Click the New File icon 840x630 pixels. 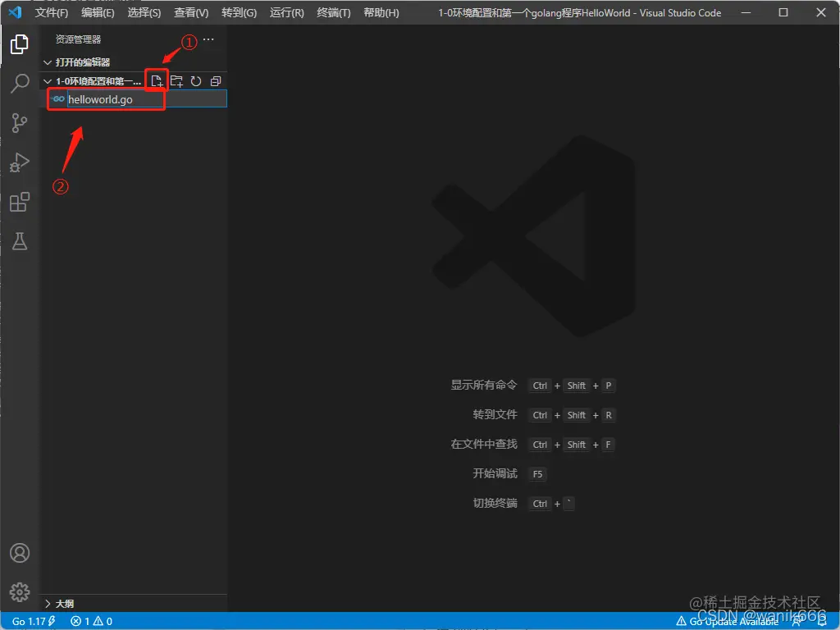(157, 81)
